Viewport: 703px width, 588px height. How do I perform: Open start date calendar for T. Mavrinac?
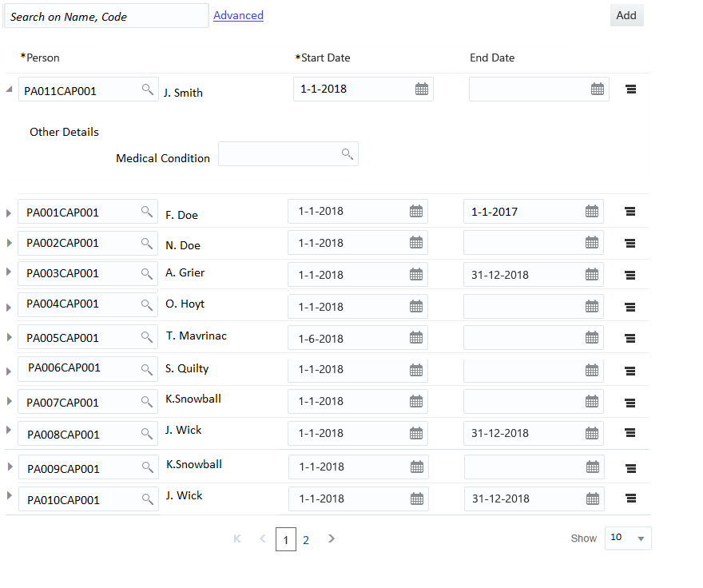pyautogui.click(x=416, y=338)
